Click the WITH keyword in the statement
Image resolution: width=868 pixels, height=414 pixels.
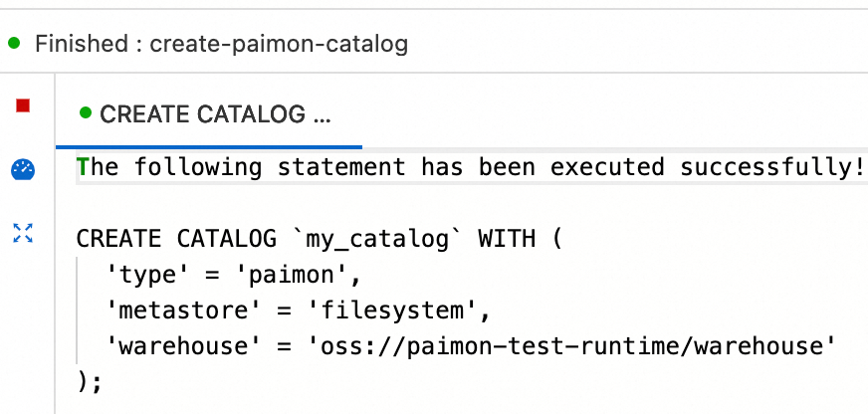coord(508,240)
